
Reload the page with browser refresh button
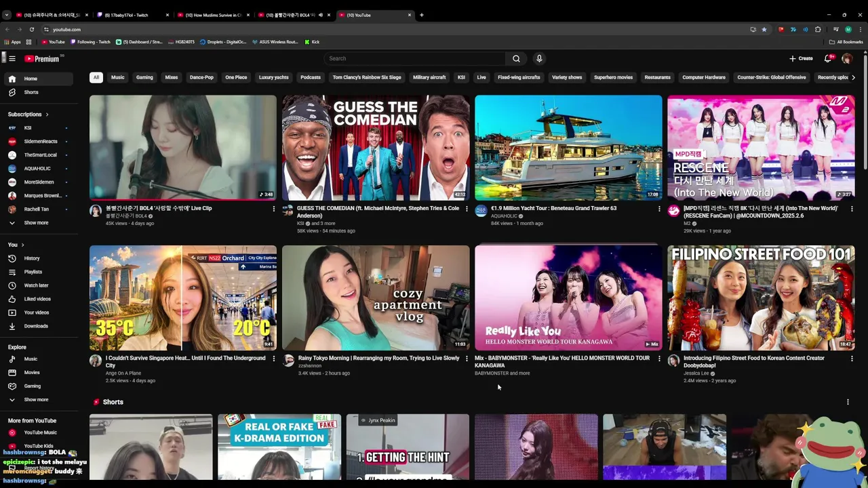[x=31, y=29]
